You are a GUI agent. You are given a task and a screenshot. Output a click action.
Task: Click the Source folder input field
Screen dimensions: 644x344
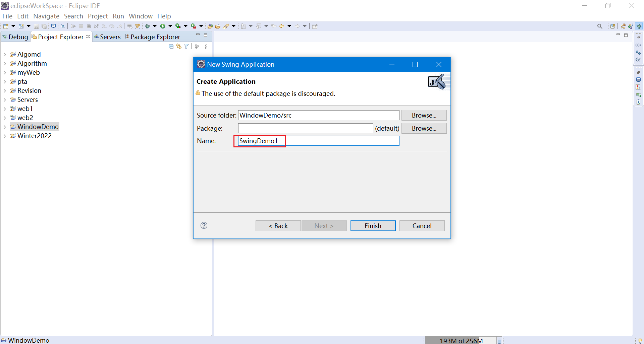pyautogui.click(x=319, y=115)
